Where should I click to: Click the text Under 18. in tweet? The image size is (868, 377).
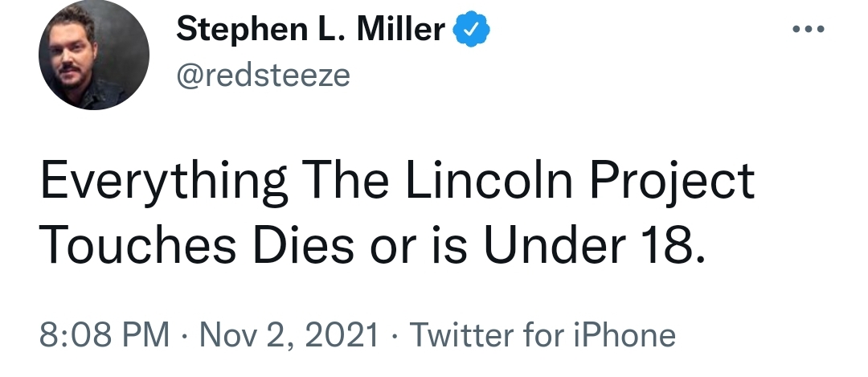595,244
